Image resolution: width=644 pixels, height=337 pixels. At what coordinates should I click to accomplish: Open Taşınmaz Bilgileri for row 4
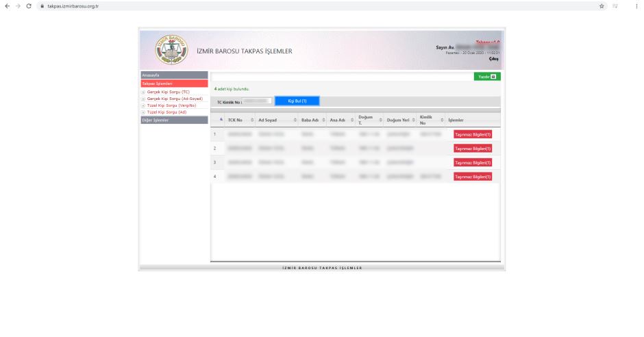tap(473, 177)
